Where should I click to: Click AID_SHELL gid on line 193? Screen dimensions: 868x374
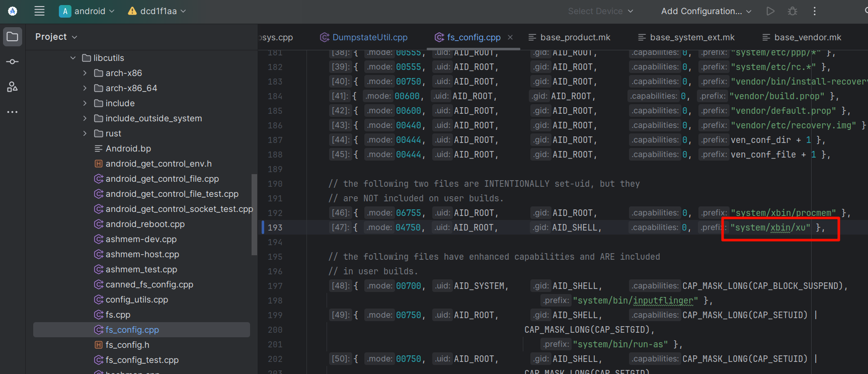pos(575,228)
